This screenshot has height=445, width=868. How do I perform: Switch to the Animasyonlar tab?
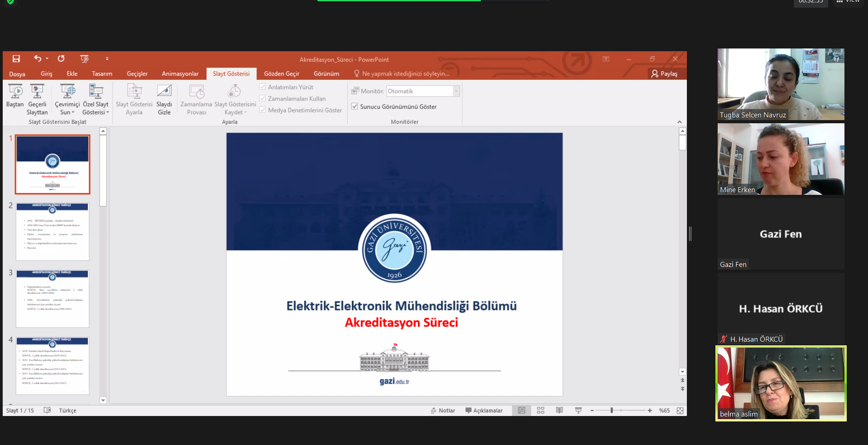coord(180,74)
